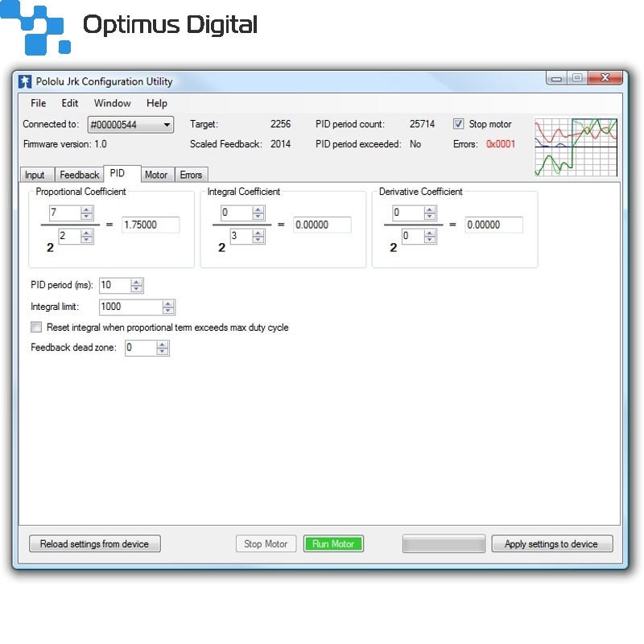The height and width of the screenshot is (644, 644).
Task: Click the Firmware version: 1.0 text
Action: pyautogui.click(x=65, y=144)
